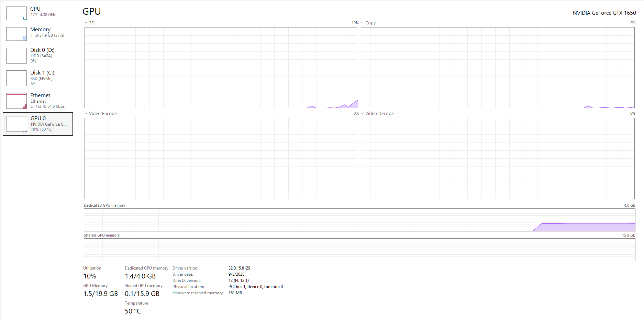Image resolution: width=644 pixels, height=320 pixels.
Task: Select GPU 0 in the sidebar
Action: coord(38,124)
